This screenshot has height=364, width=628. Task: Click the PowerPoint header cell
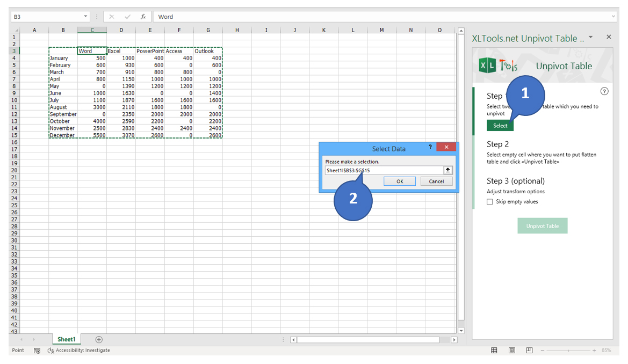(150, 51)
